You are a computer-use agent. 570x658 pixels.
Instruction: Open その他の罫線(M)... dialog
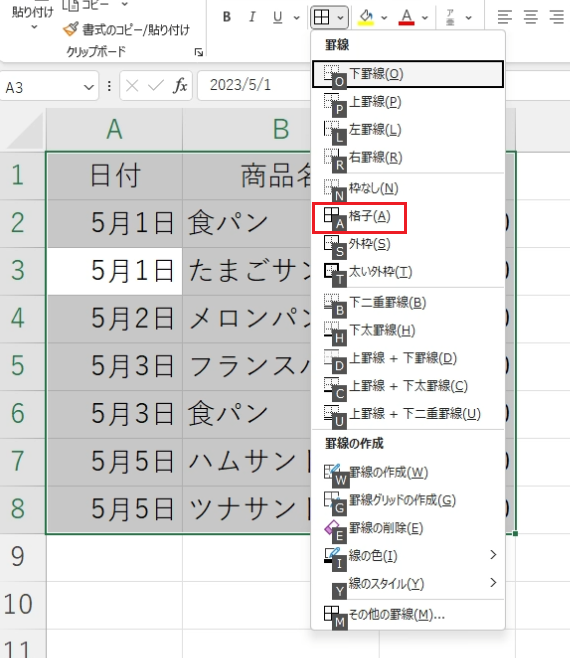click(x=408, y=615)
